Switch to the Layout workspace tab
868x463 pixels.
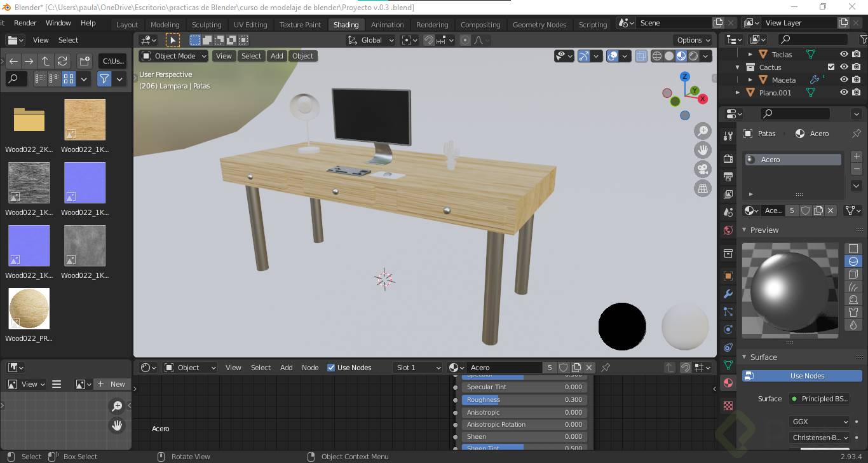(127, 25)
